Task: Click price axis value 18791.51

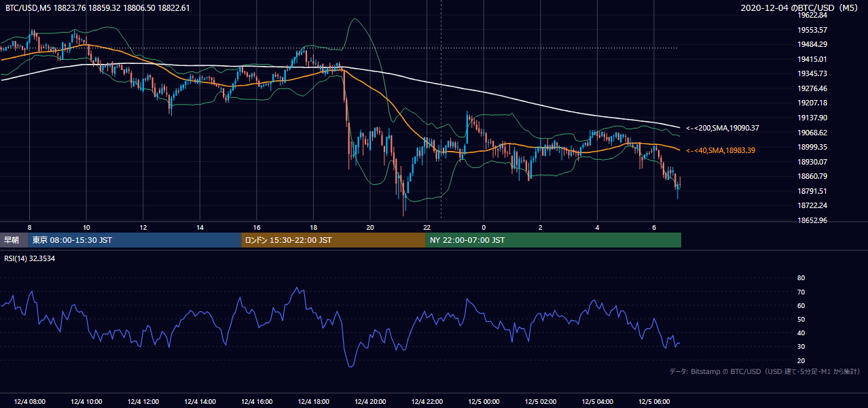Action: click(812, 191)
